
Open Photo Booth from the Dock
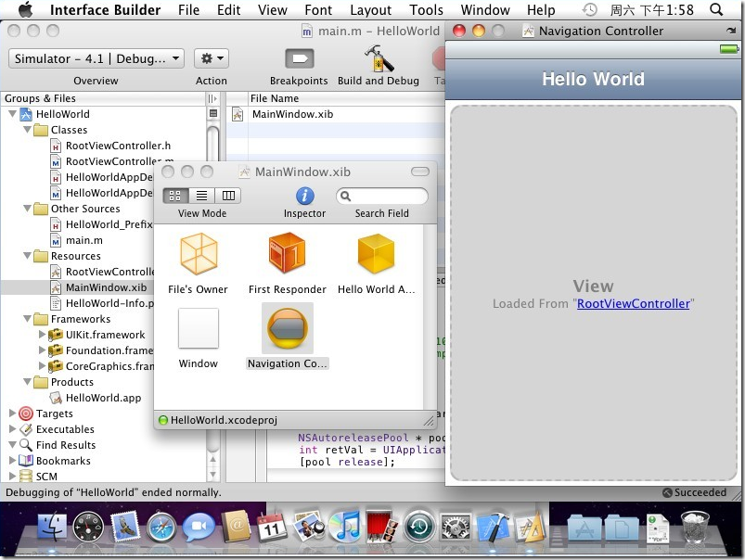pos(381,526)
